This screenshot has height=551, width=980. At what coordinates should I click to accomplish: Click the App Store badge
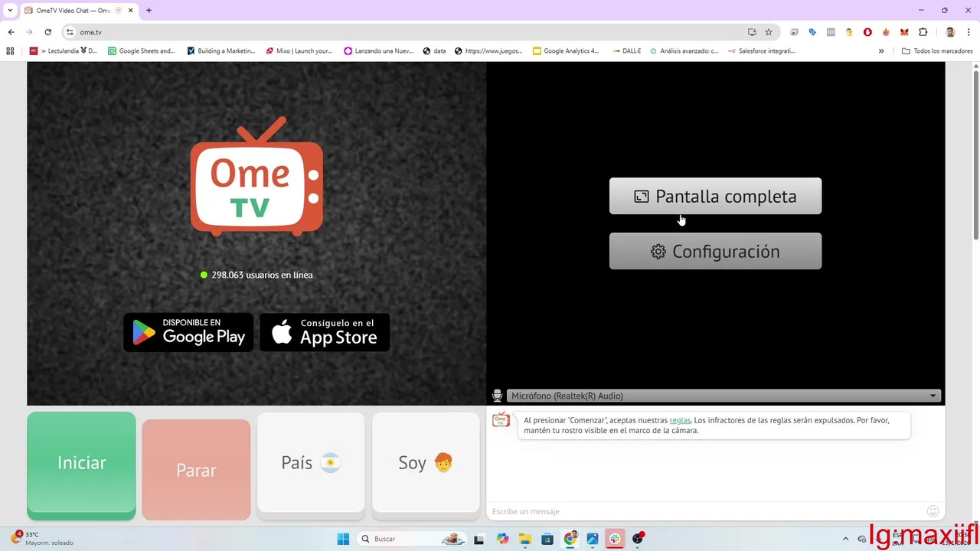325,332
